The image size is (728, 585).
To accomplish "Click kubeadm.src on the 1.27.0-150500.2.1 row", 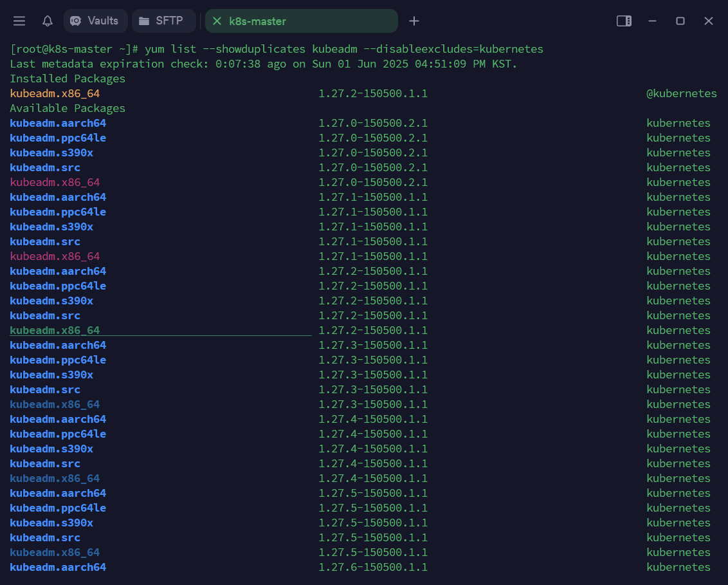I will [45, 168].
